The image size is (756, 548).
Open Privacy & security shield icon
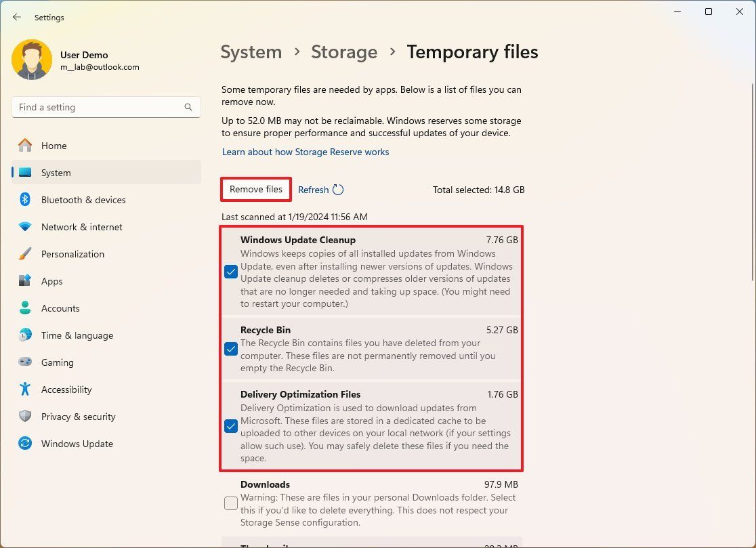pos(25,417)
